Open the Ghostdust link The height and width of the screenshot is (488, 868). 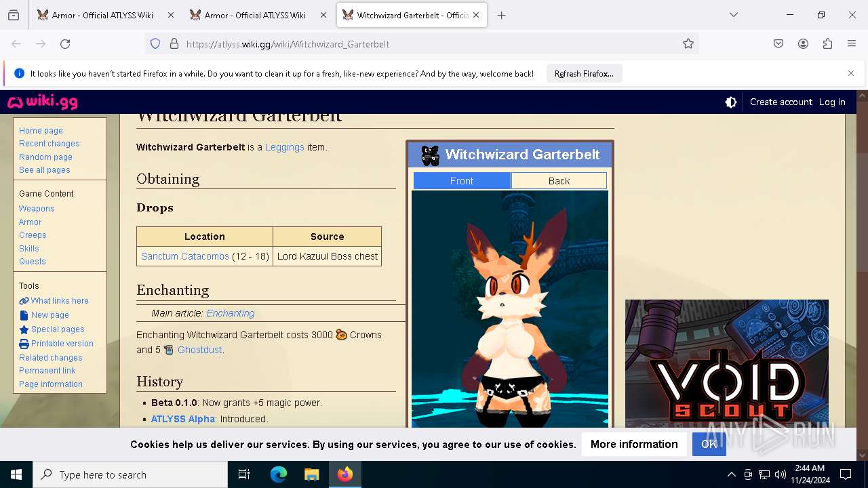(x=199, y=350)
